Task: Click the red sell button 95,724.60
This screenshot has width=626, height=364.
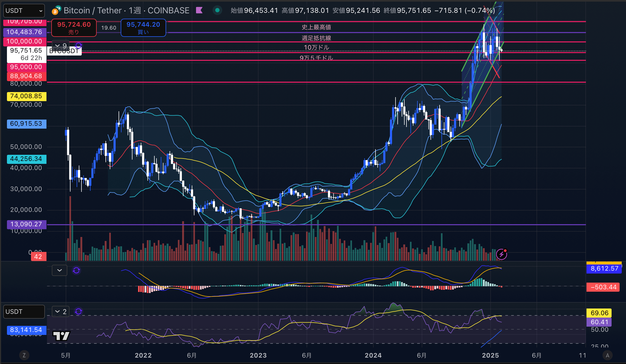Action: pos(74,28)
